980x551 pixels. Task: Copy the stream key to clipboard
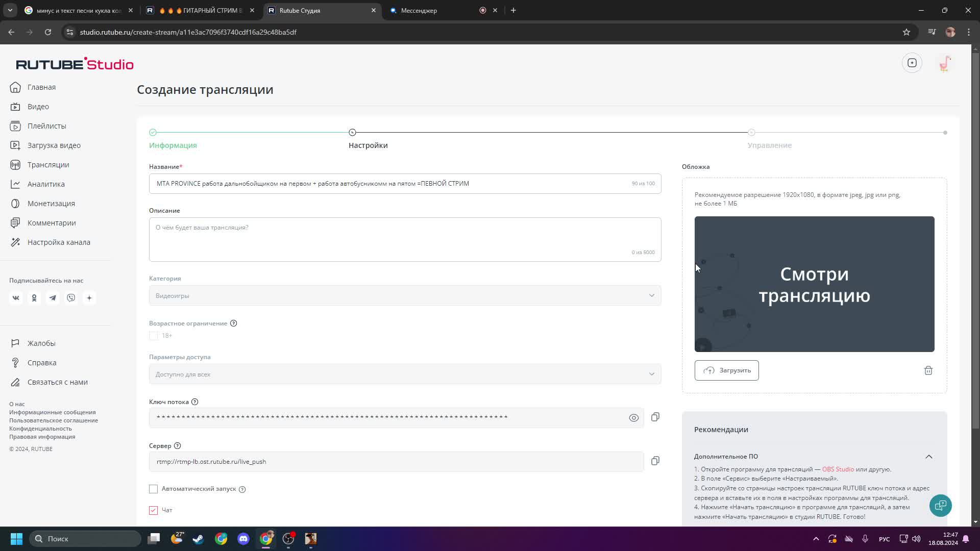click(x=655, y=417)
